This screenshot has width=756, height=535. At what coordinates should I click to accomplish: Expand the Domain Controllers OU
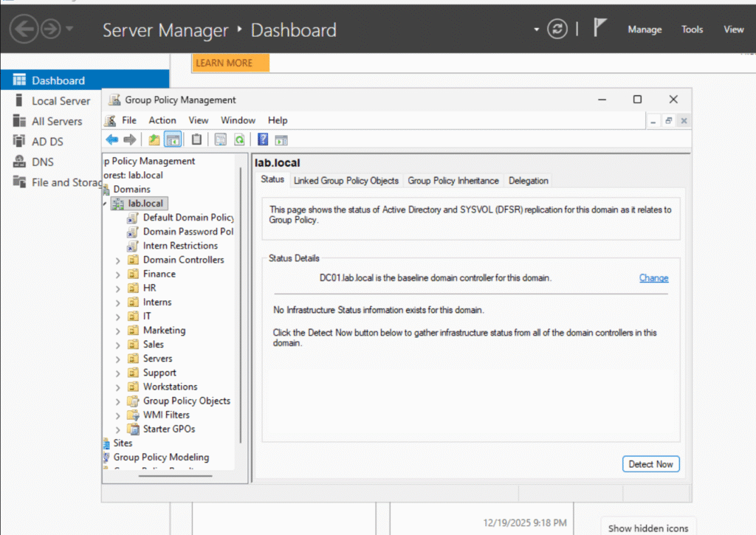[117, 260]
